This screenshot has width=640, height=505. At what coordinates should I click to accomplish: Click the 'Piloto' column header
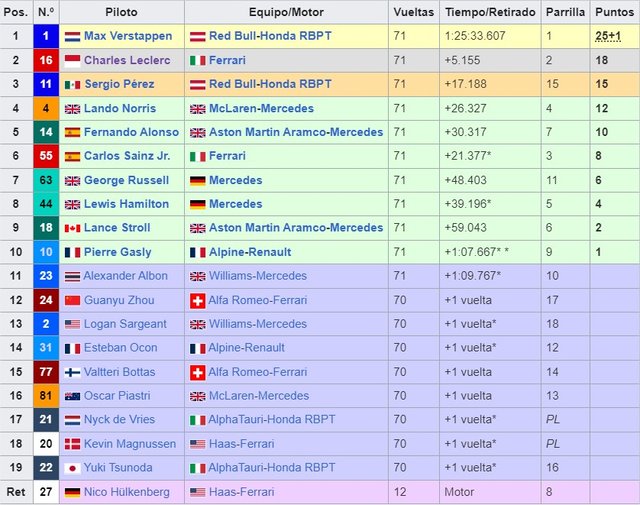(121, 12)
